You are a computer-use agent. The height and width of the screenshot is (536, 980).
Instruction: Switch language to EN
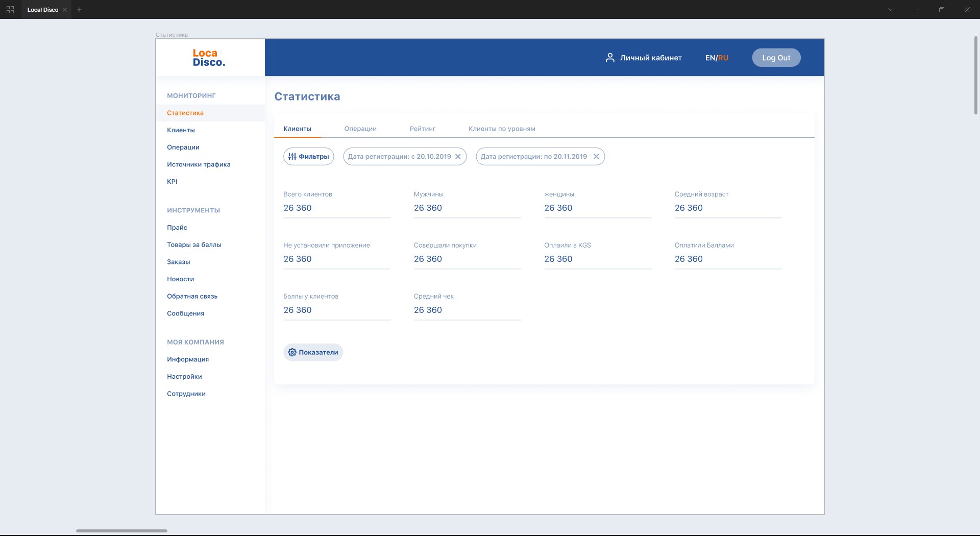click(x=710, y=58)
